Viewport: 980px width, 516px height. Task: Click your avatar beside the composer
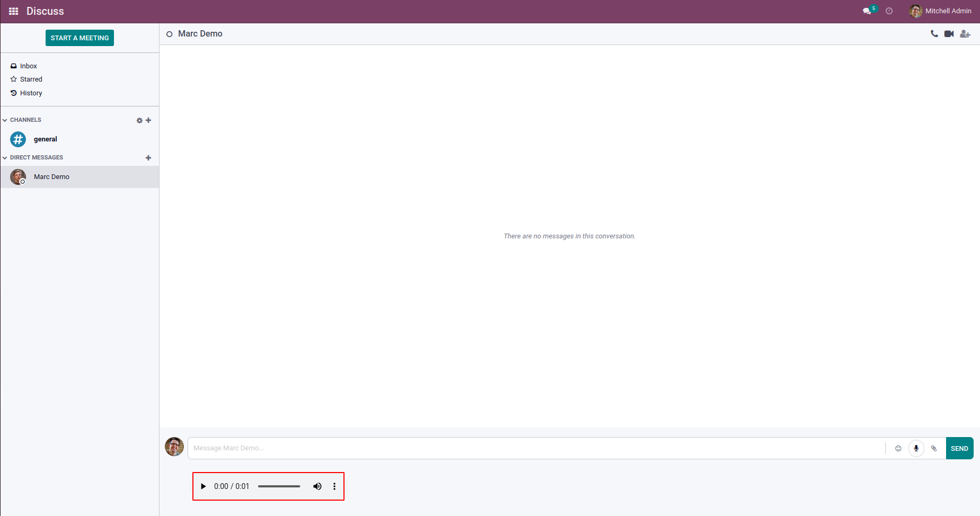[174, 447]
